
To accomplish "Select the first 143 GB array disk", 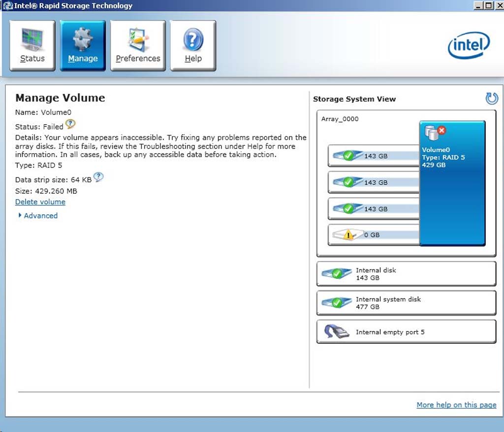I will pyautogui.click(x=374, y=156).
